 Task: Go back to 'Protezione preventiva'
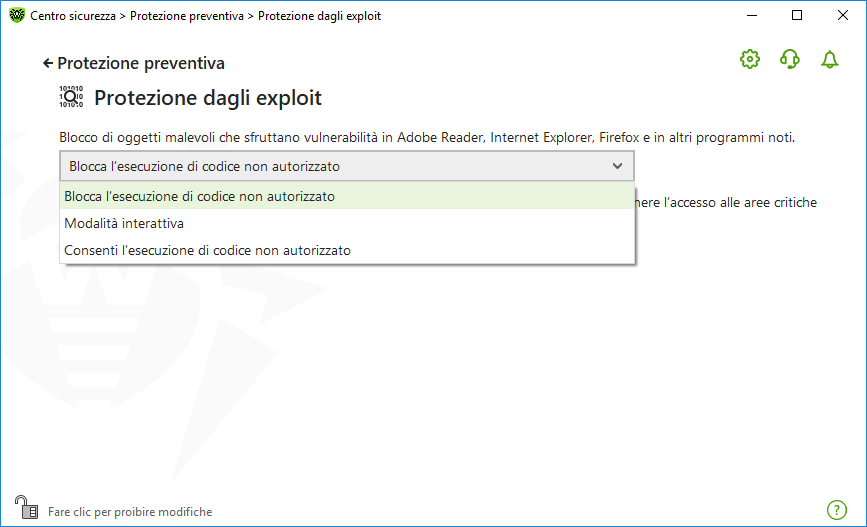[140, 63]
